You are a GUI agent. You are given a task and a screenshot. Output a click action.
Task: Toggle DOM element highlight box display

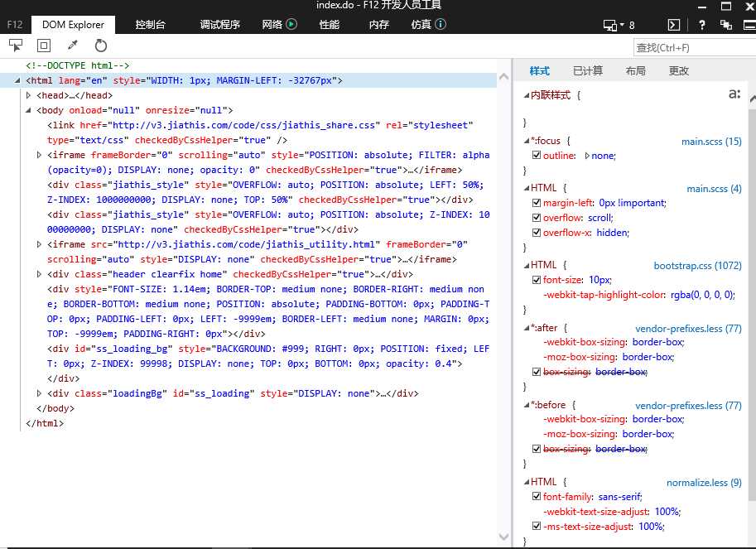pos(44,46)
